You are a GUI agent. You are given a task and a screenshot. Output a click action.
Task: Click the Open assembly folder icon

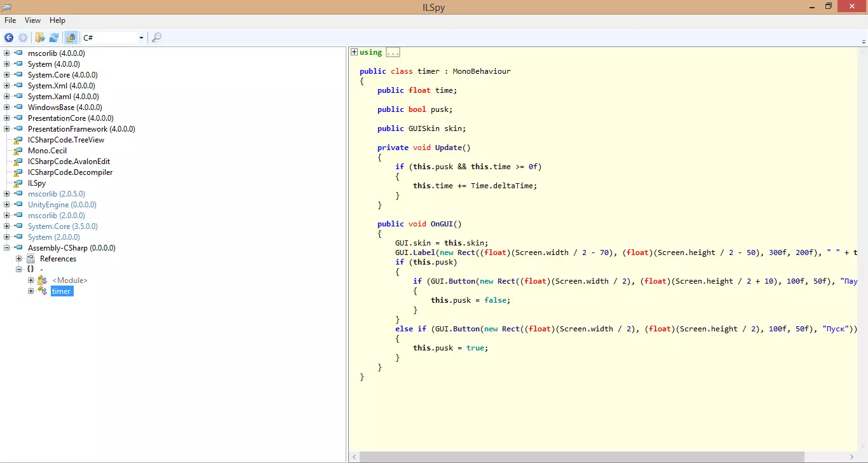pos(40,38)
